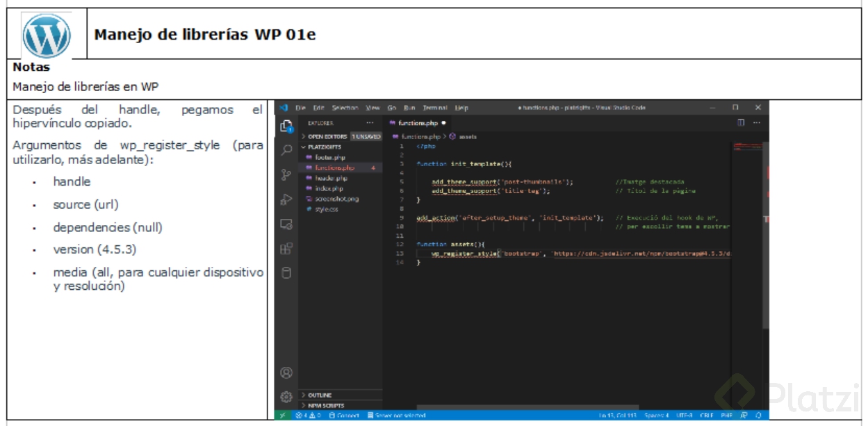Viewport: 868px width, 426px height.
Task: Click the VS Code logo in title bar
Action: (284, 108)
